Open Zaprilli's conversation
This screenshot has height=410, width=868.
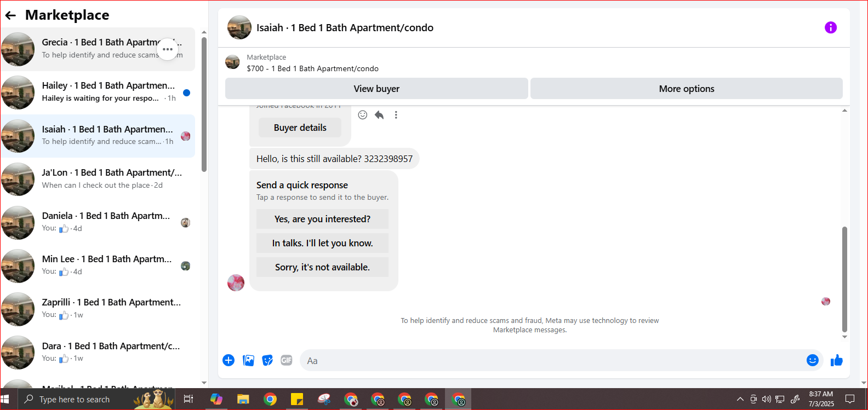98,309
